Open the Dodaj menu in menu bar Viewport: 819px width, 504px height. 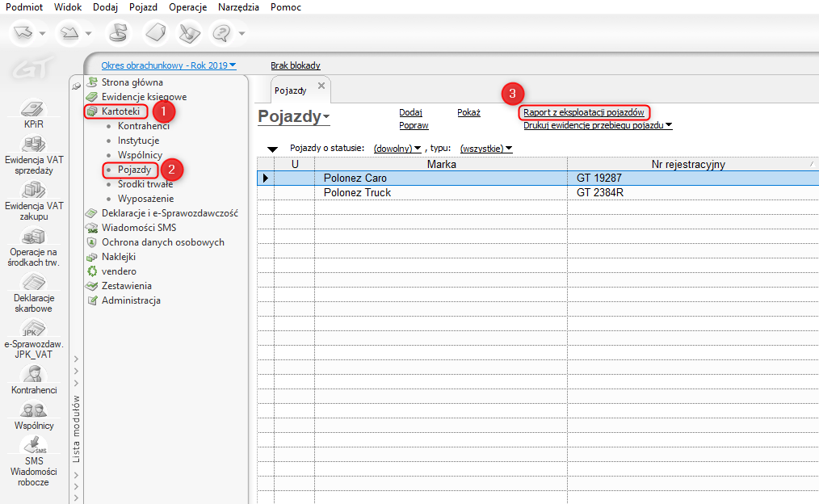click(x=106, y=7)
